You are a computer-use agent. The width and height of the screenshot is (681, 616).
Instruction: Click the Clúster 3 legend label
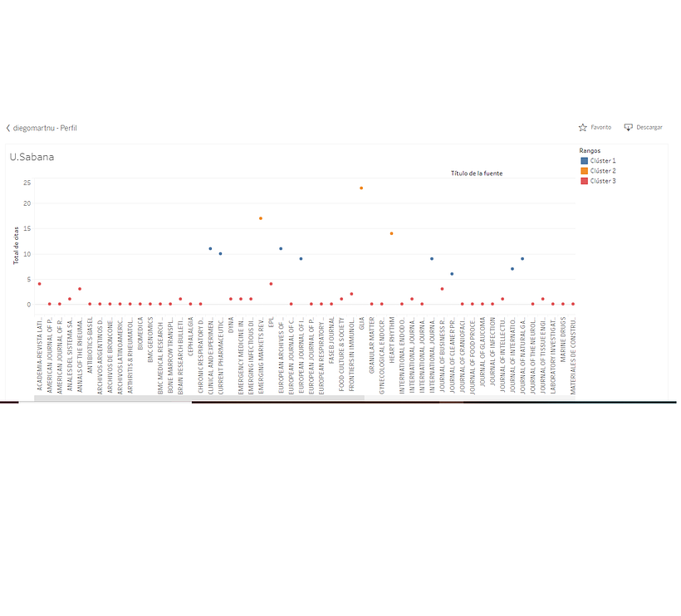603,181
